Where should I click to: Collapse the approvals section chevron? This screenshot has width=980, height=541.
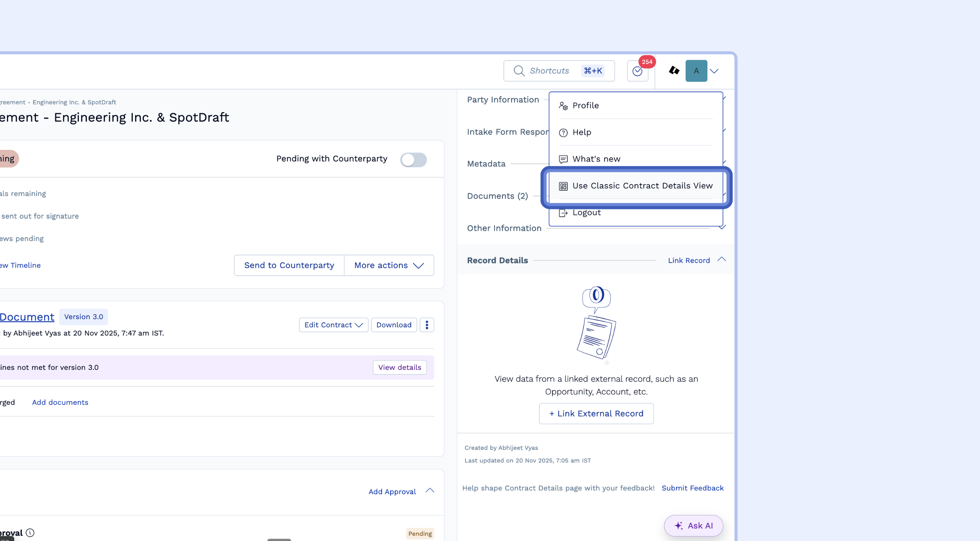tap(430, 490)
